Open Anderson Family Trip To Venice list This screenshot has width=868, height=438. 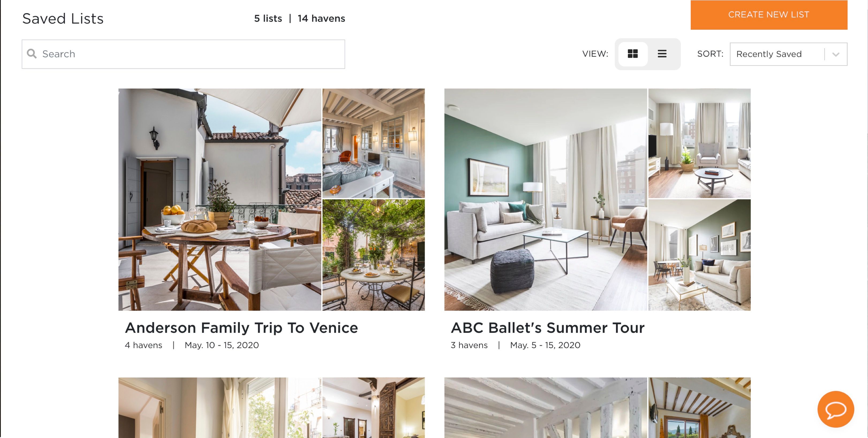(x=241, y=327)
